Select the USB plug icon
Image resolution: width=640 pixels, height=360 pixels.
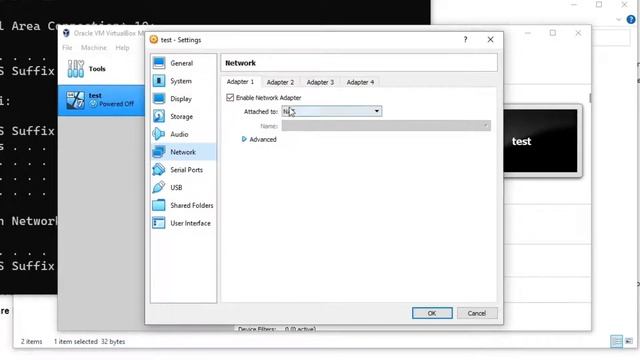click(159, 187)
